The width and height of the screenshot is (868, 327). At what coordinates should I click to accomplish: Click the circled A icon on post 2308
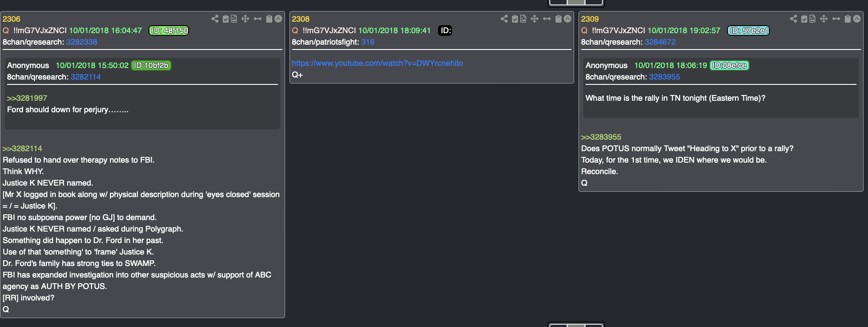pos(567,19)
